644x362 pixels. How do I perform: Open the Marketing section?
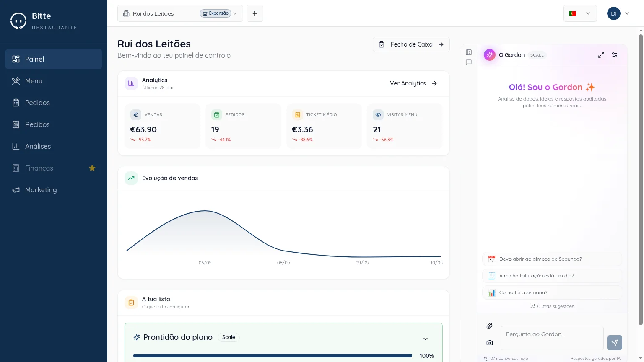coord(54,190)
